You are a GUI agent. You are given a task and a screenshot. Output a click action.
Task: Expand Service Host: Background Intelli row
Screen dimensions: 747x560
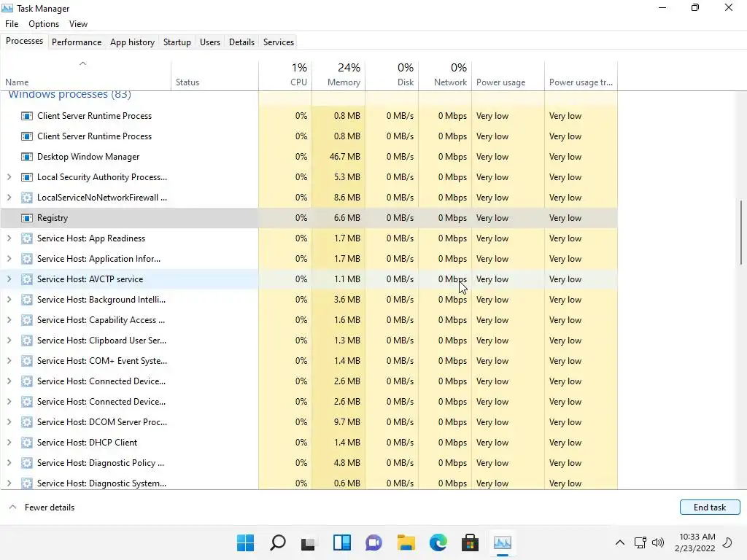9,300
